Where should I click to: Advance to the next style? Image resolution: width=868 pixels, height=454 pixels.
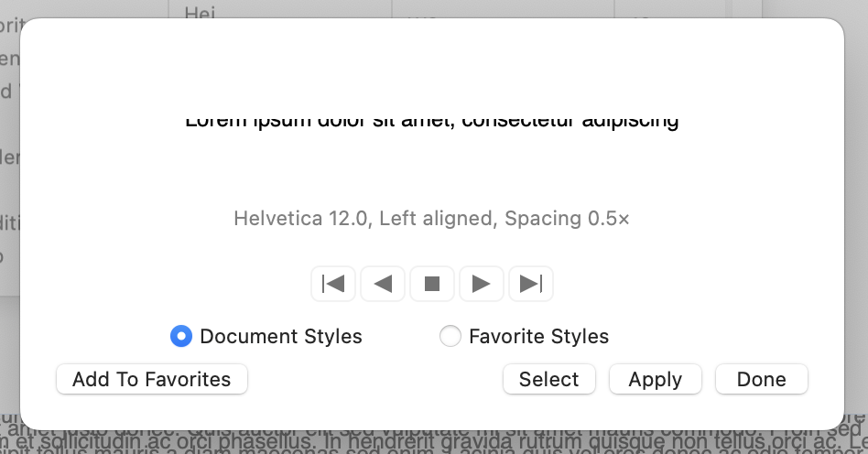coord(482,284)
